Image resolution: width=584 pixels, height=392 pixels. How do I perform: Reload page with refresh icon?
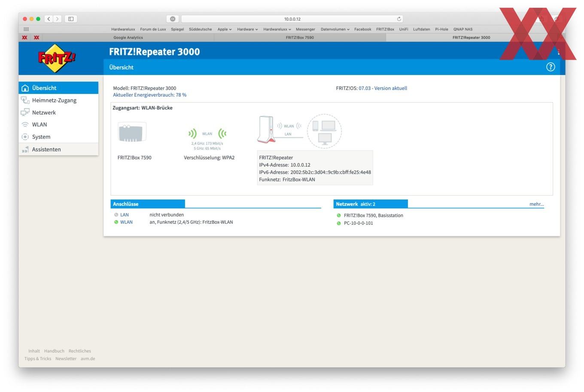pyautogui.click(x=399, y=19)
